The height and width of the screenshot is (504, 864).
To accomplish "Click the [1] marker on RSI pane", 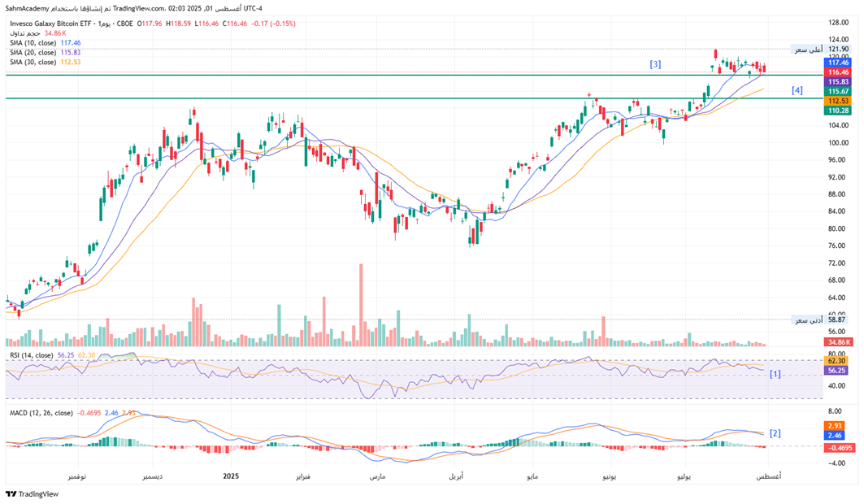I will click(775, 374).
